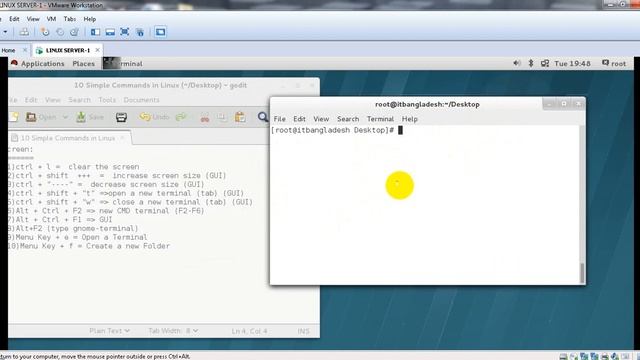Open gedit Documents menu
Screen dimensions: 640x360
point(141,100)
